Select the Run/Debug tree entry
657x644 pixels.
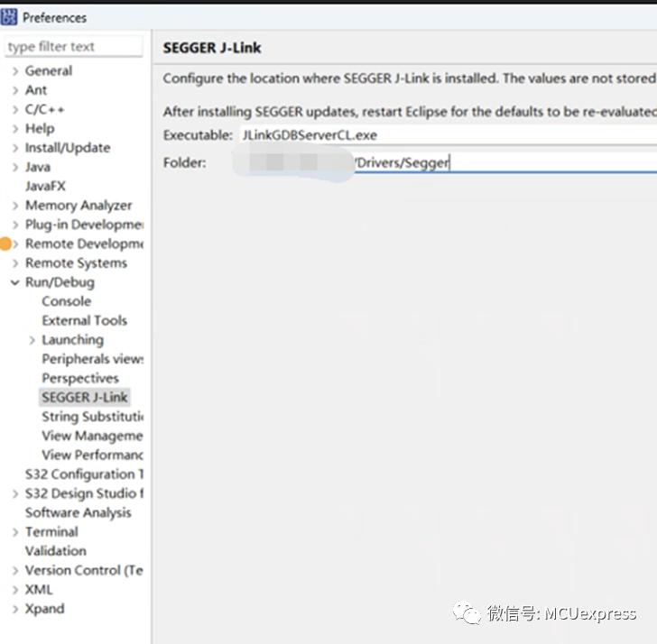tap(60, 282)
